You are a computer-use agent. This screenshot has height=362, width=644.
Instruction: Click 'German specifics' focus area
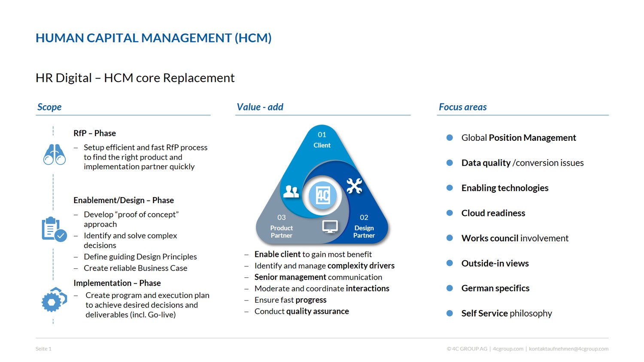495,288
